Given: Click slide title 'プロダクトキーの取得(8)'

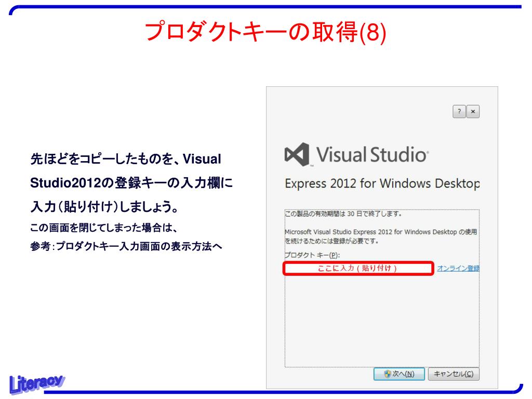Looking at the screenshot, I should click(265, 32).
